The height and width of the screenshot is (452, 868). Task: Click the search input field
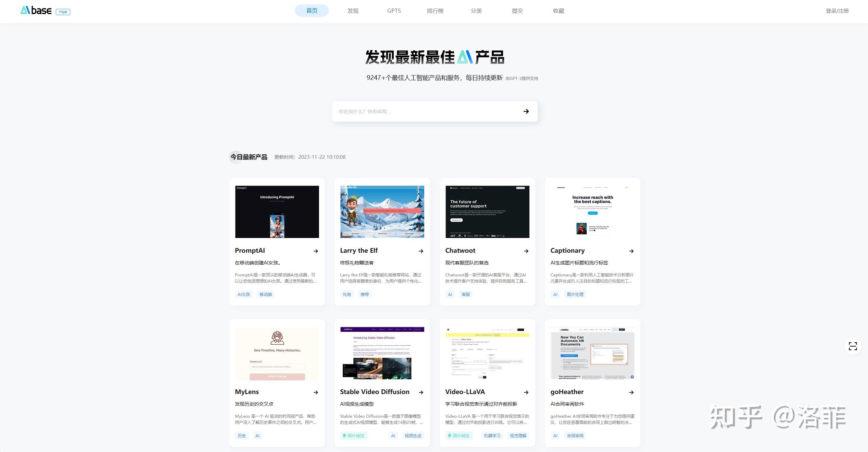coord(425,111)
